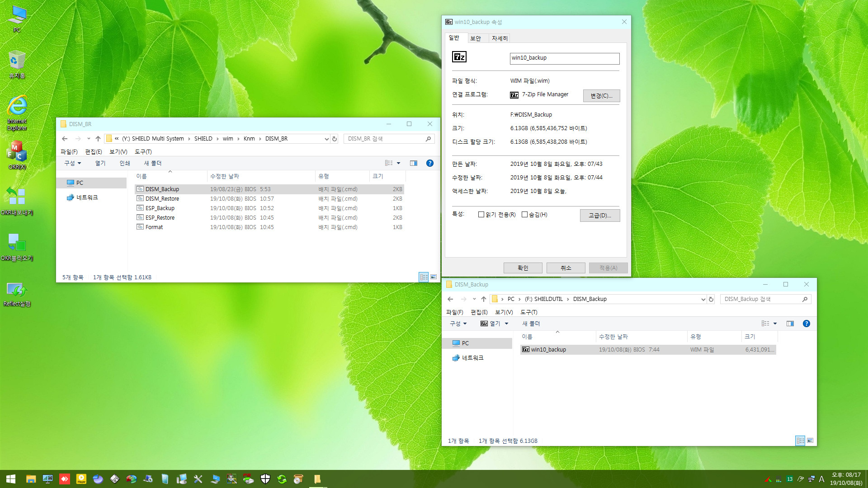The width and height of the screenshot is (868, 488).
Task: Select win10_backup file in DISM_Backup
Action: (x=648, y=350)
